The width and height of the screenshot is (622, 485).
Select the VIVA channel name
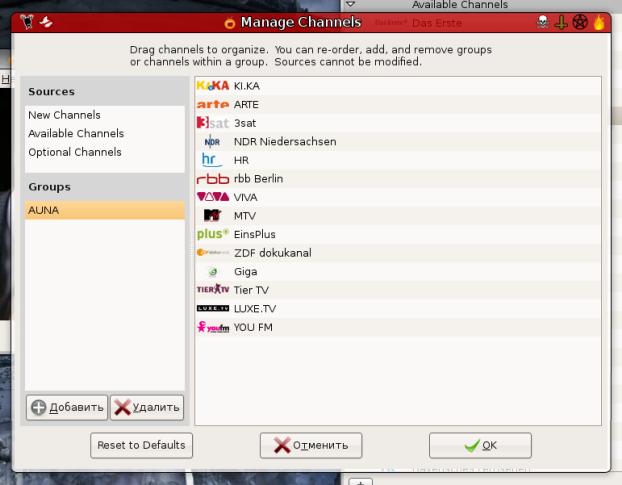click(x=246, y=197)
